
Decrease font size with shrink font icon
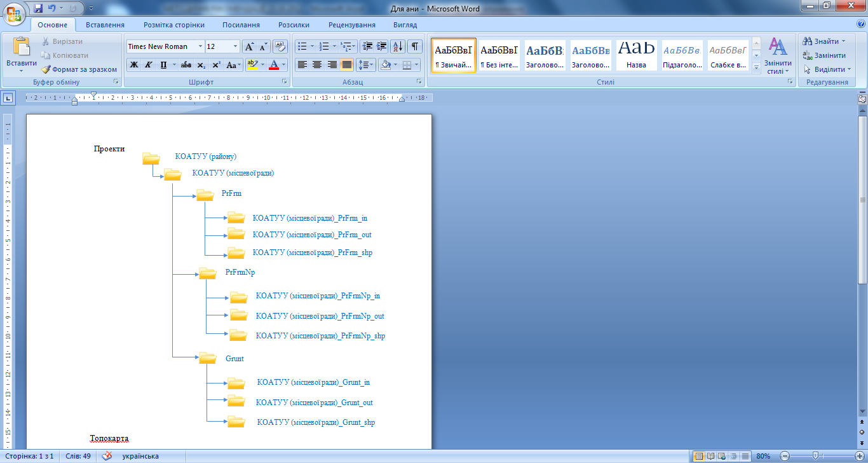[x=264, y=46]
